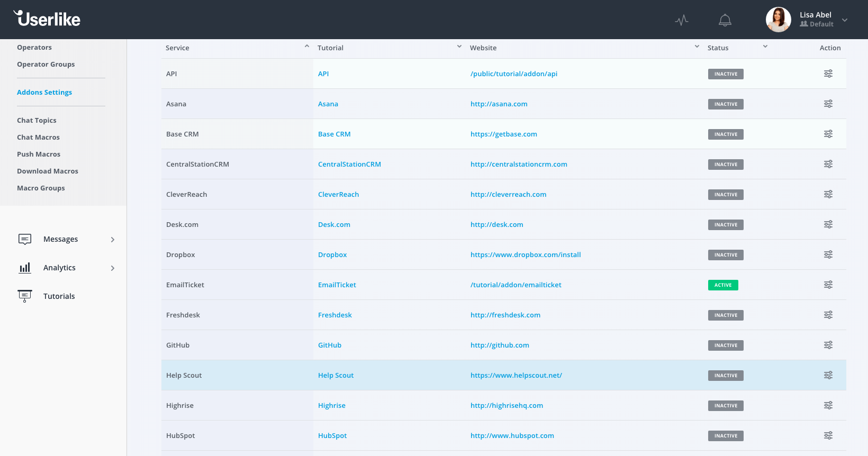Open the API tutorial link
Viewport: 868px width, 456px height.
click(323, 74)
